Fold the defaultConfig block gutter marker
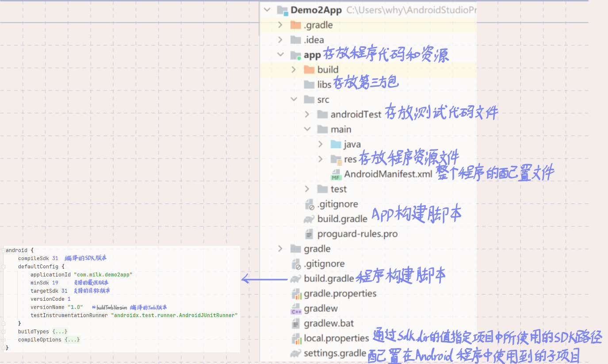608x364 pixels. pyautogui.click(x=3, y=267)
